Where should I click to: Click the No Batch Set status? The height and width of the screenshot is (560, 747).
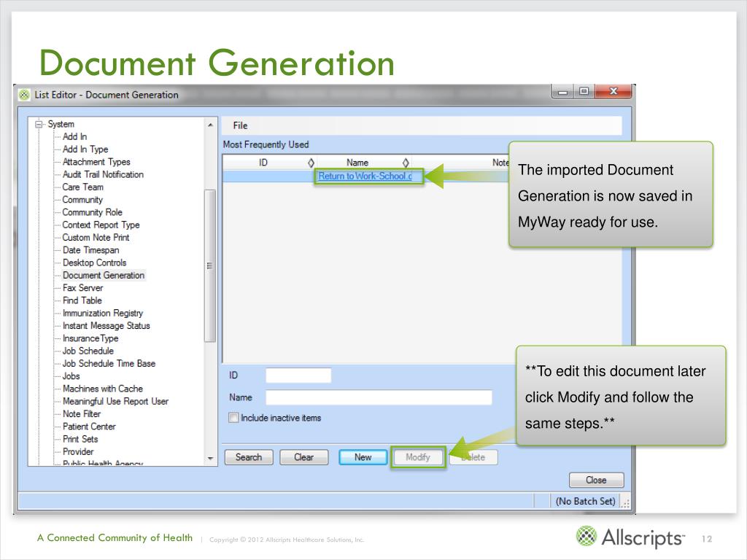tap(586, 502)
